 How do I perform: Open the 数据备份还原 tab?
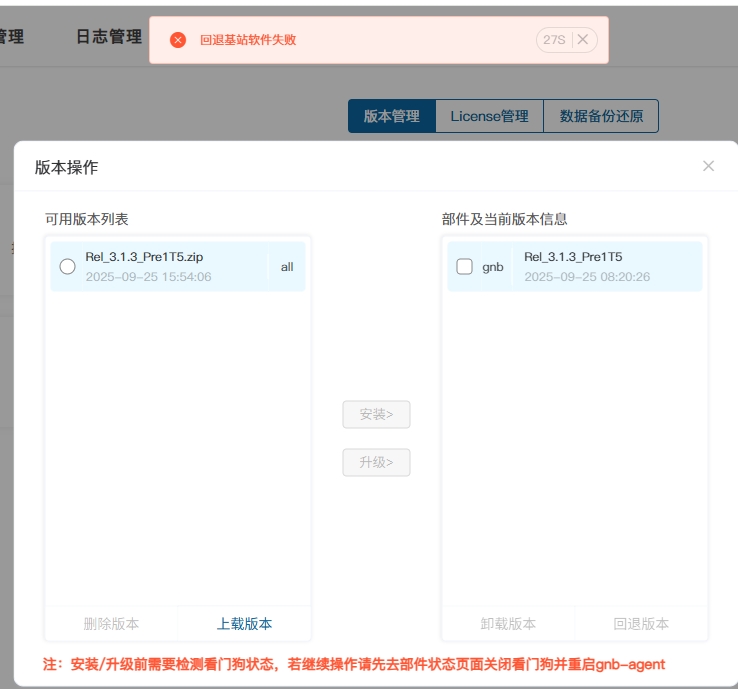click(x=601, y=116)
